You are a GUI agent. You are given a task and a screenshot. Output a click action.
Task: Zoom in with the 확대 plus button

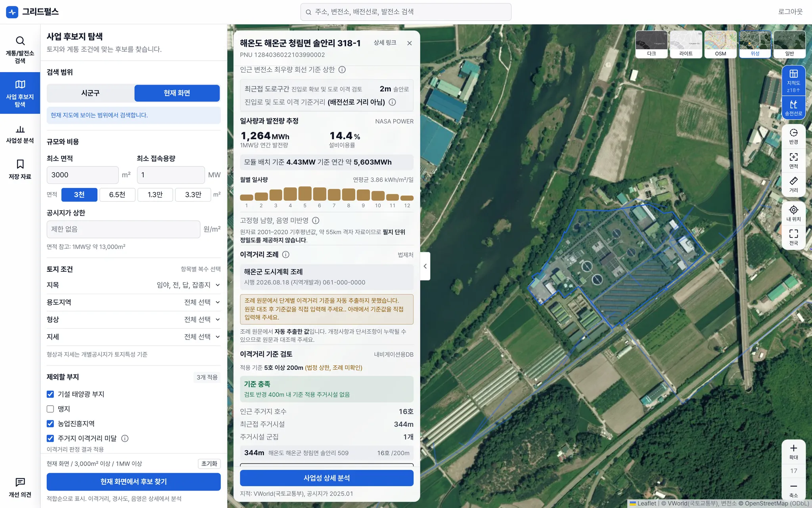coord(793,451)
